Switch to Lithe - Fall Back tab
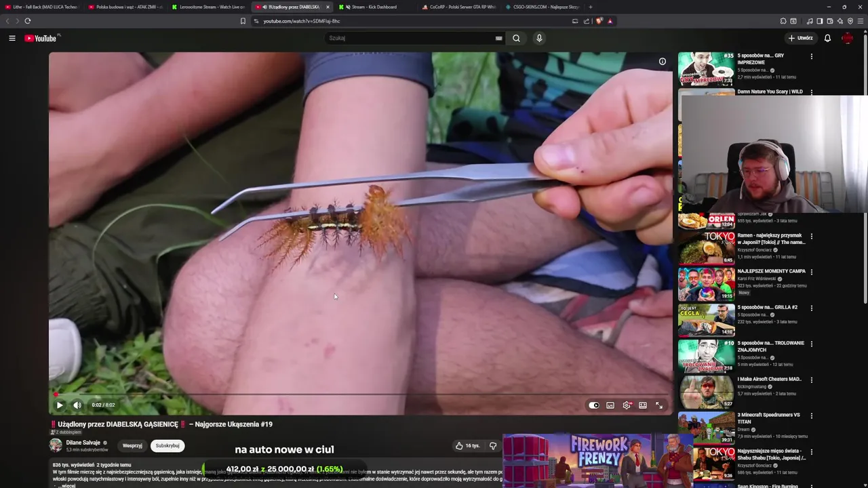The width and height of the screenshot is (868, 488). point(43,7)
